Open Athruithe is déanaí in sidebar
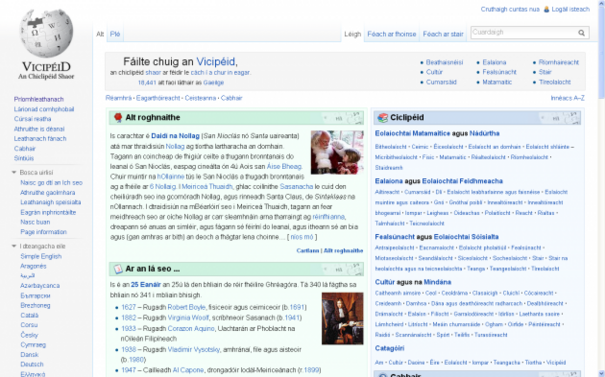605x377 pixels. pos(39,129)
